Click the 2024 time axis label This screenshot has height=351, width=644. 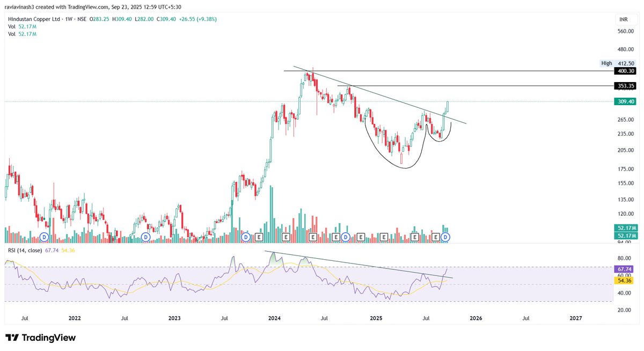tap(275, 318)
